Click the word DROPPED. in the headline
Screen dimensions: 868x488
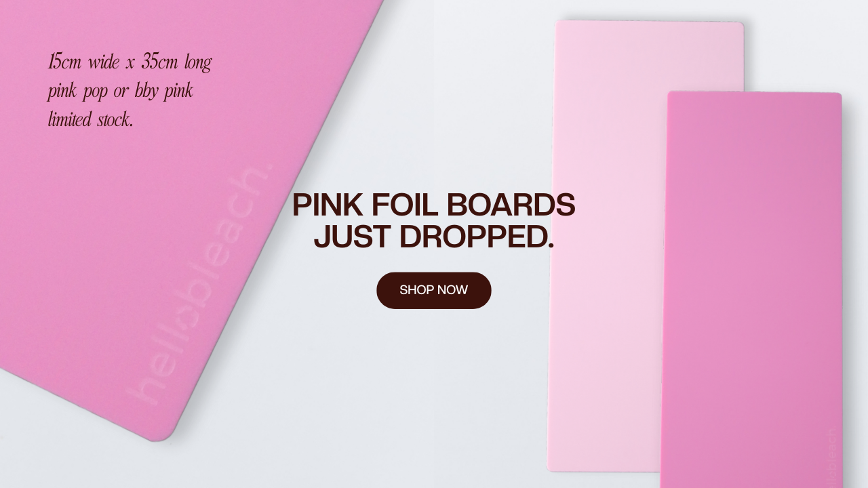tap(477, 237)
